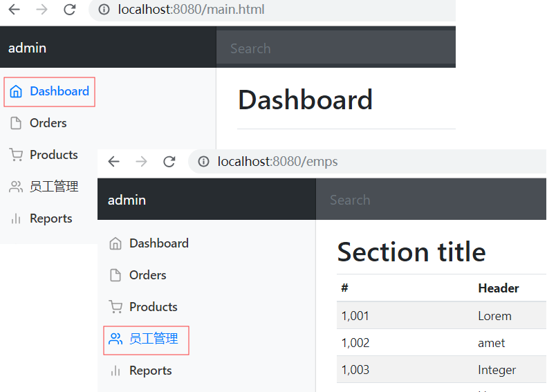
Task: Click the admin brand on the emps page navbar
Action: 127,200
